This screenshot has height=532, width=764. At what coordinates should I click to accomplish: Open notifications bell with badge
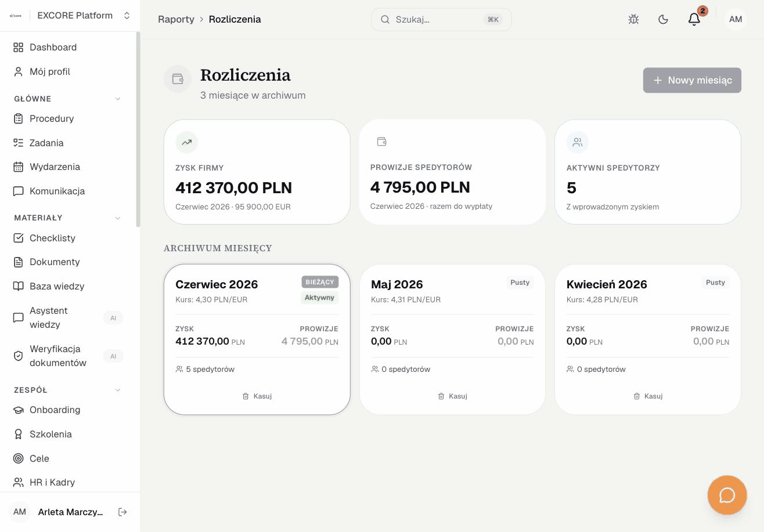694,19
